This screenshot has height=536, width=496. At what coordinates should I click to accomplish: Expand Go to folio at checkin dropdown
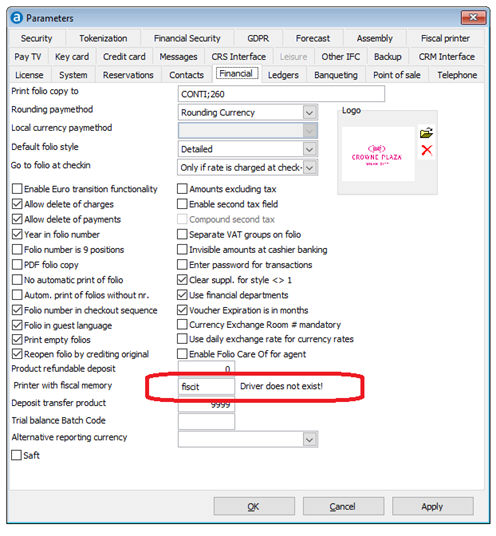[310, 168]
